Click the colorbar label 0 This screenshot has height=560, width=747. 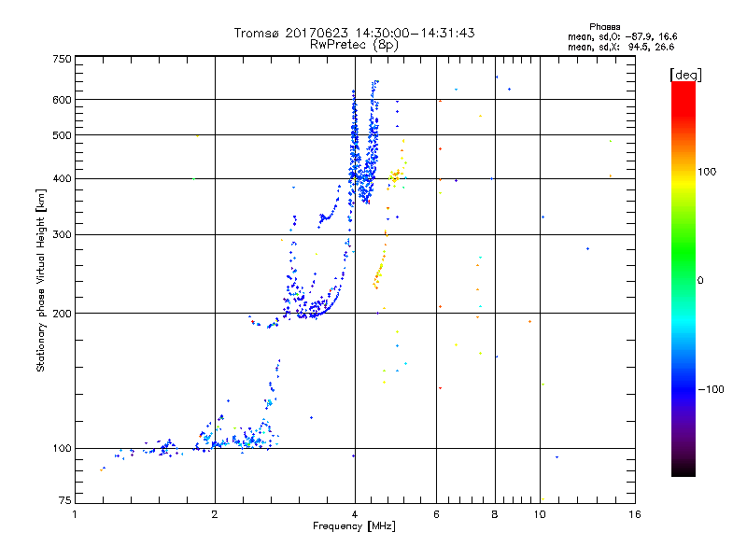click(x=700, y=280)
